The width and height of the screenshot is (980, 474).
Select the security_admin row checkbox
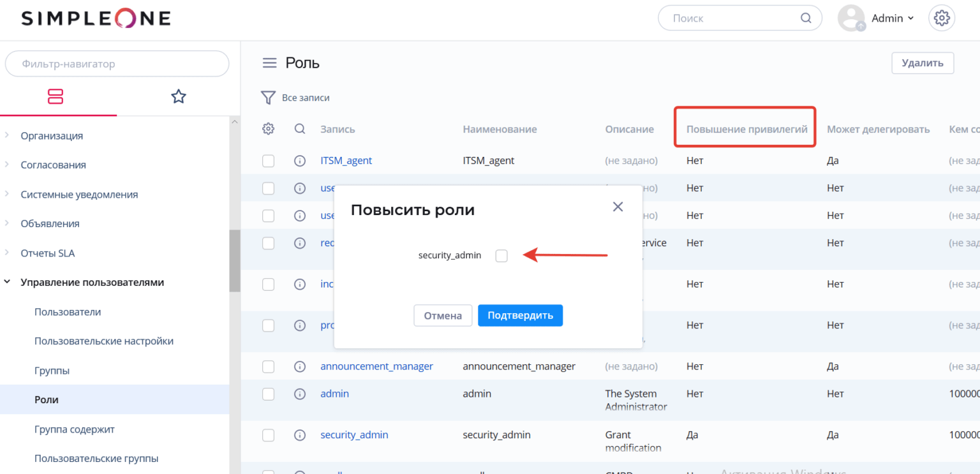point(269,435)
